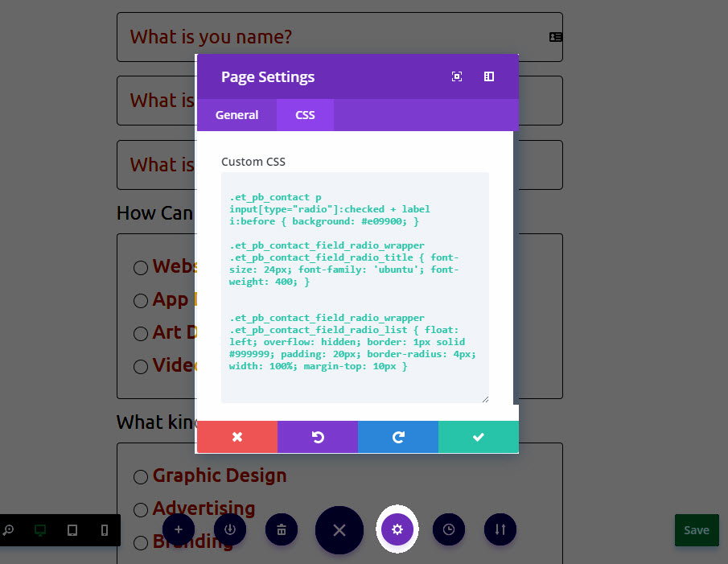728x564 pixels.
Task: Clear layout with trash icon
Action: point(282,529)
